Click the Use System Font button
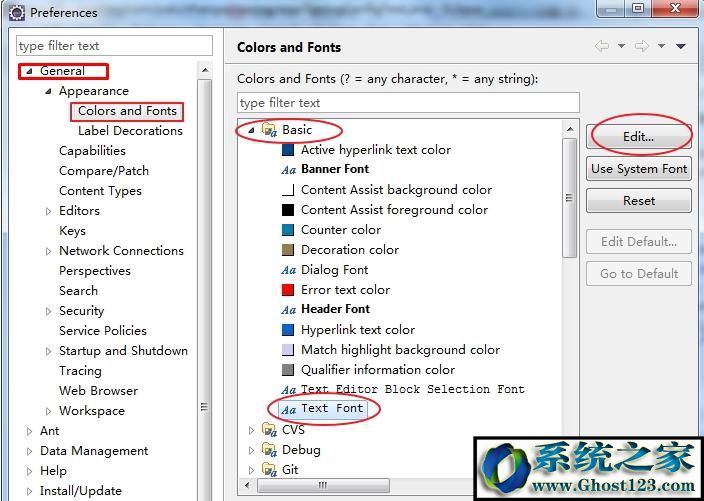704x501 pixels. [638, 169]
